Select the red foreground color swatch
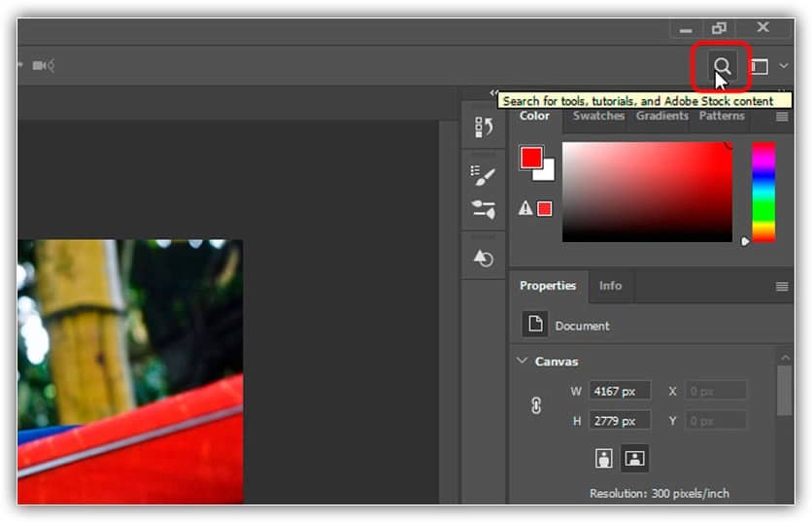This screenshot has width=812, height=523. click(530, 157)
